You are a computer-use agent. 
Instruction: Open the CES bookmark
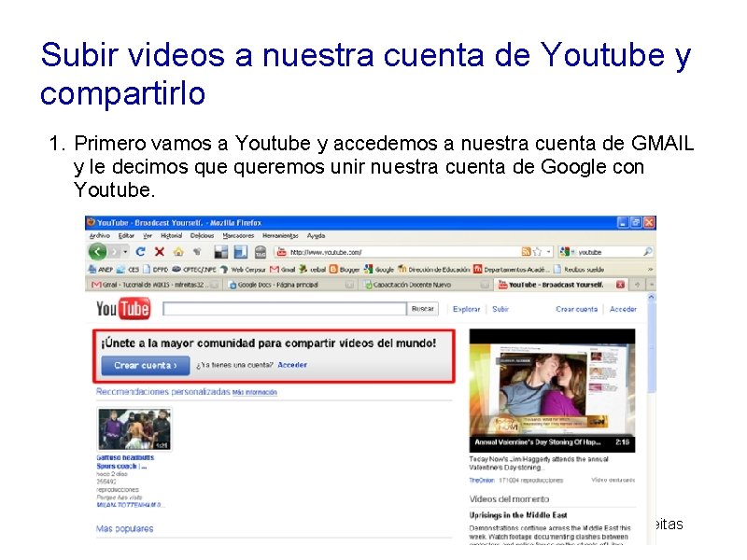point(128,270)
